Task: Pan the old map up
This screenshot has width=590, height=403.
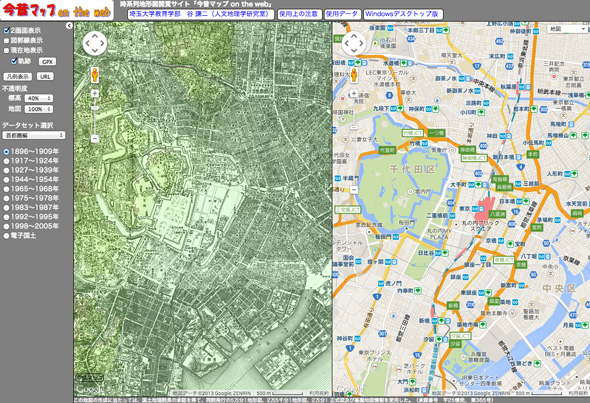Action: (94, 36)
